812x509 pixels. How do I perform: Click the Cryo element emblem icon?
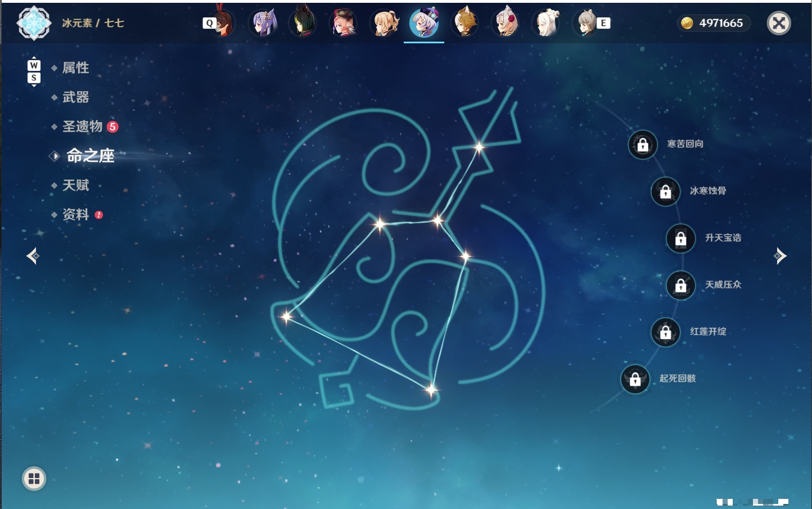(34, 23)
